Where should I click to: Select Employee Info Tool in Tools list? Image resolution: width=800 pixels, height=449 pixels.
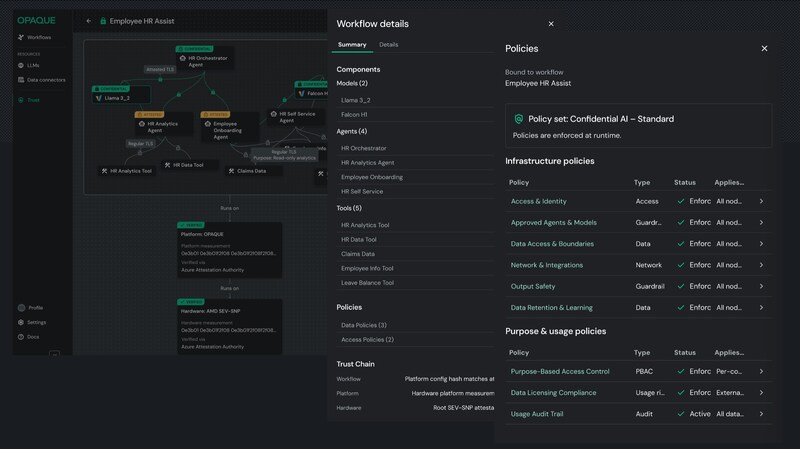[367, 268]
